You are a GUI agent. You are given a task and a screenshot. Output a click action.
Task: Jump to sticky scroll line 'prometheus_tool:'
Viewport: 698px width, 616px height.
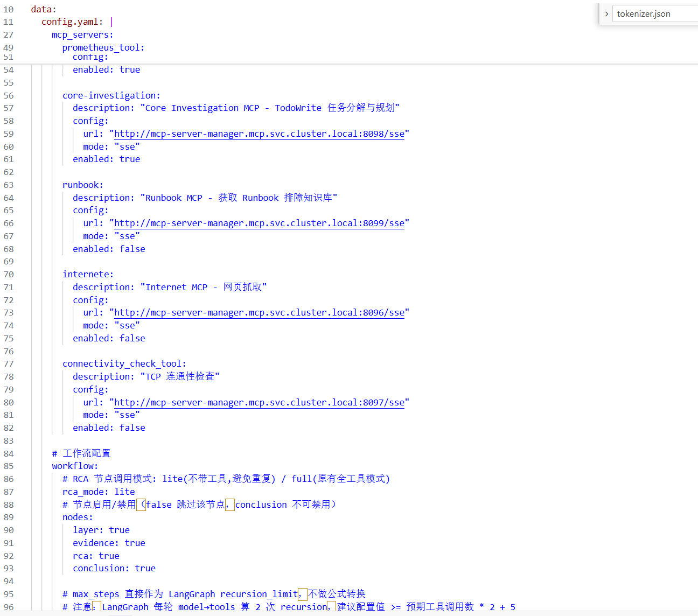tap(103, 47)
